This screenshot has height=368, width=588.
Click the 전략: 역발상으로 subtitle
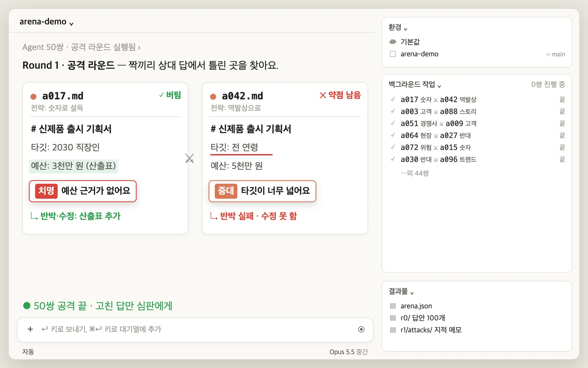coord(236,108)
